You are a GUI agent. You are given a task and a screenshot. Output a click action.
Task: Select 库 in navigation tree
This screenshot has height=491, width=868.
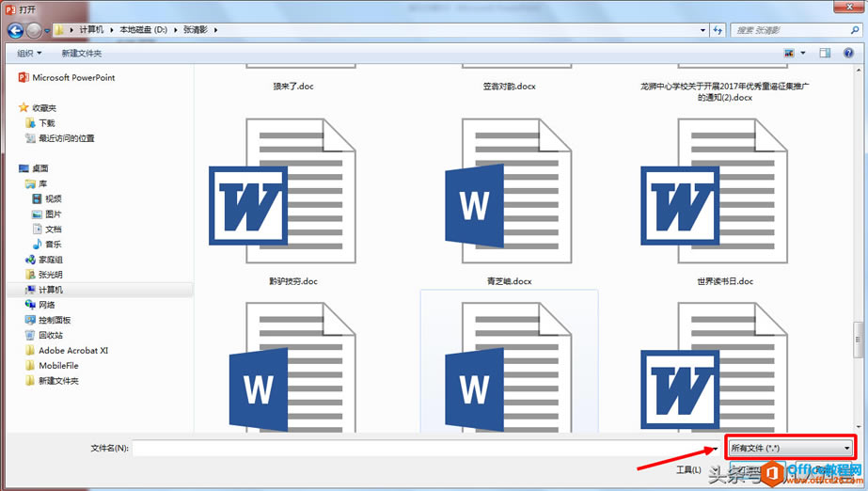37,183
